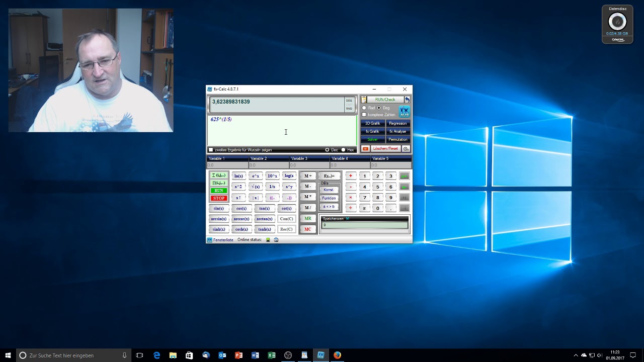
Task: Launch Excel from the taskbar
Action: click(272, 355)
